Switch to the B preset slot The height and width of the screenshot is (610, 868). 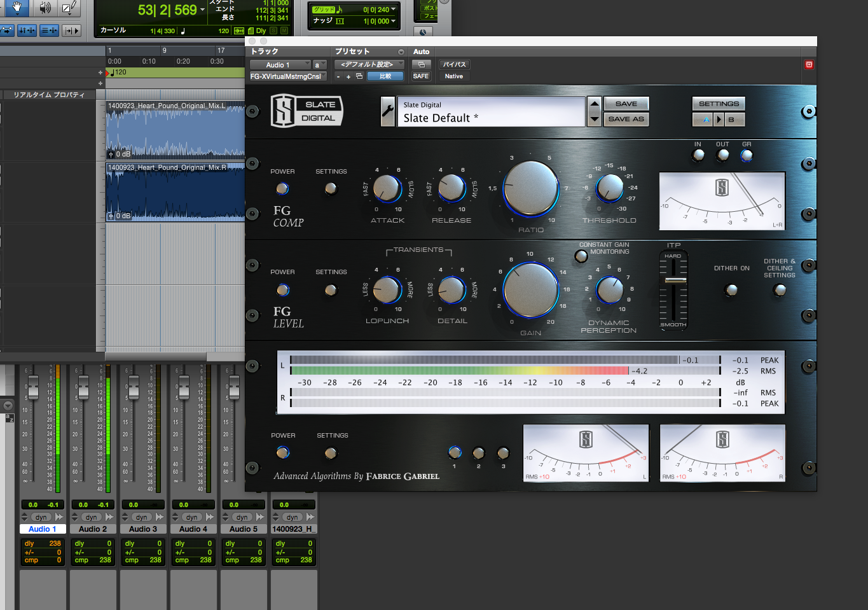click(734, 119)
